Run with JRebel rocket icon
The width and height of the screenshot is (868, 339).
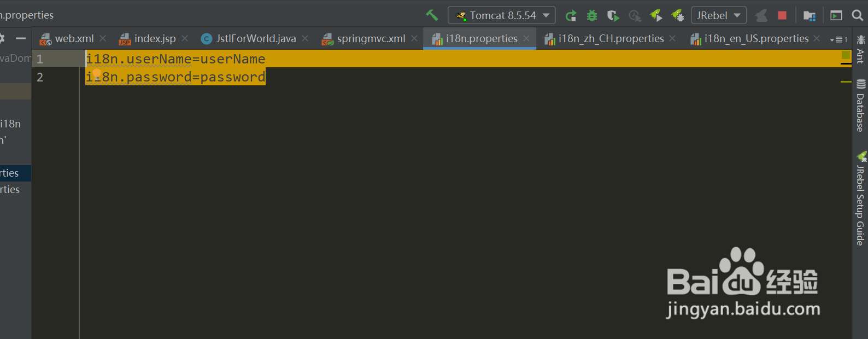pos(656,15)
